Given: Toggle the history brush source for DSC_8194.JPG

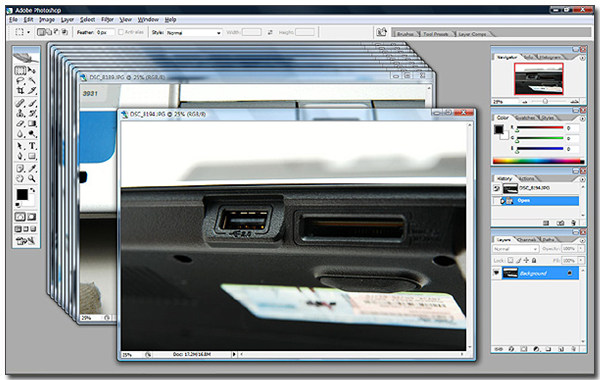Looking at the screenshot, I should 496,188.
